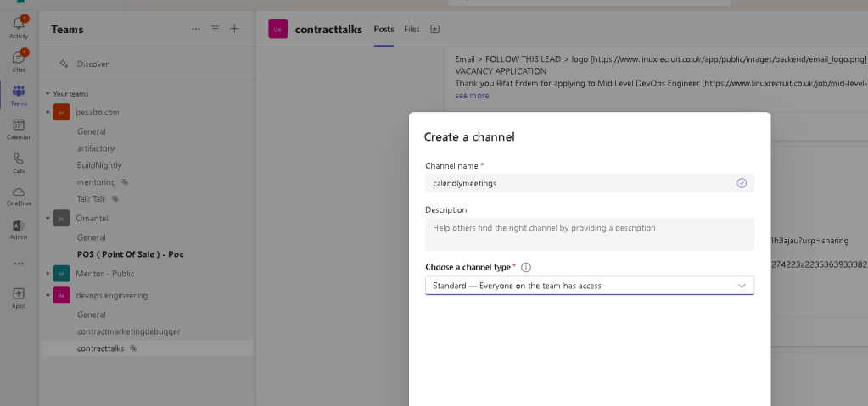Click the pexabo.com team name
868x406 pixels.
(98, 112)
